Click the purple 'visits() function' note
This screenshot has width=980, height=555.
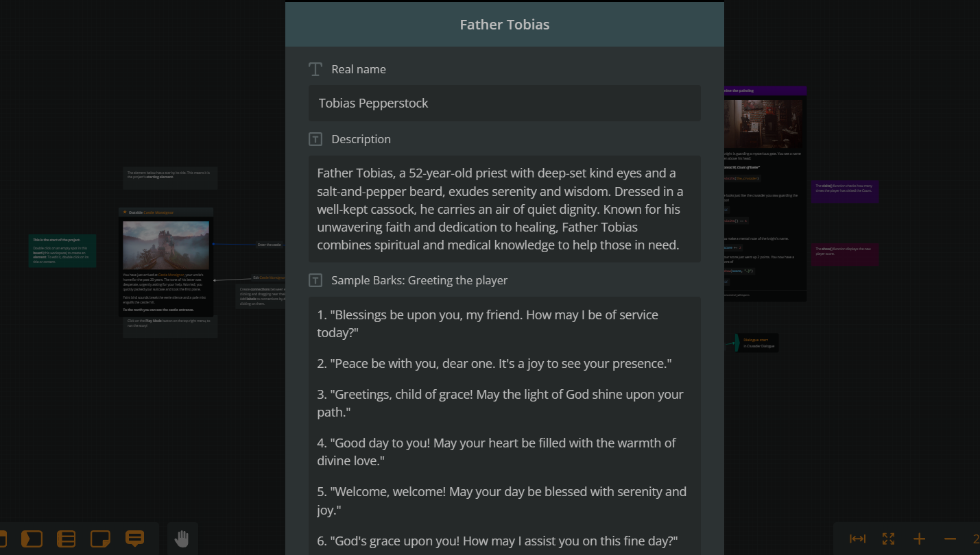tap(846, 191)
